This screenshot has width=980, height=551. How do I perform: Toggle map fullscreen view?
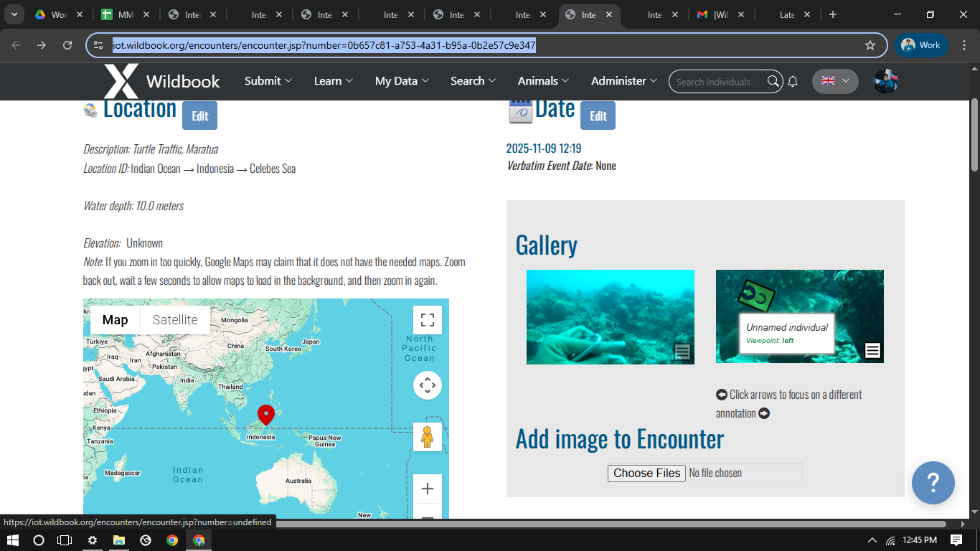(428, 320)
